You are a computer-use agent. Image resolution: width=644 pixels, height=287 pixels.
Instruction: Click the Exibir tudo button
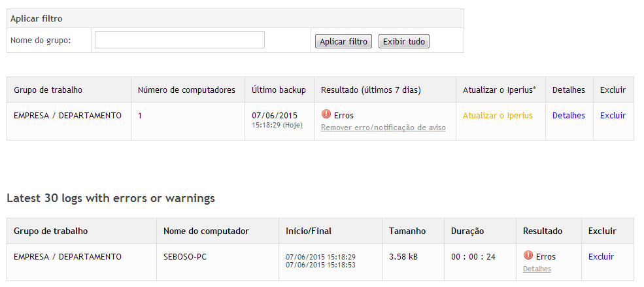pos(404,41)
